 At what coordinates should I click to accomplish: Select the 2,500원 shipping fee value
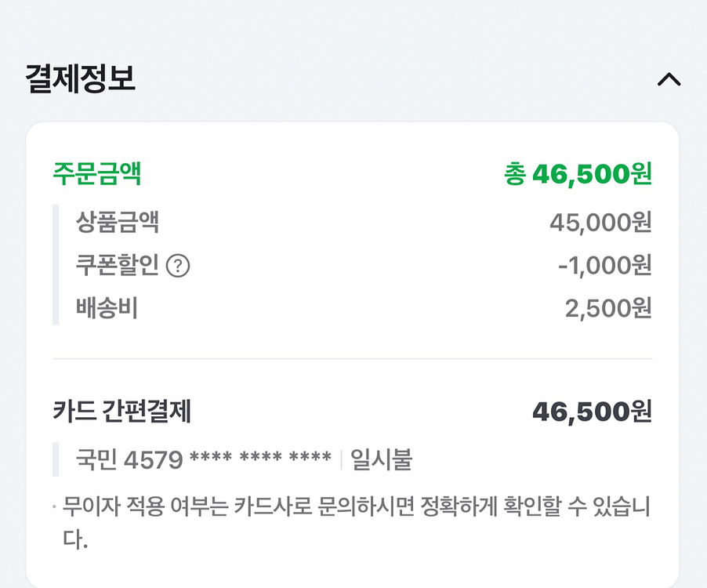tap(608, 309)
